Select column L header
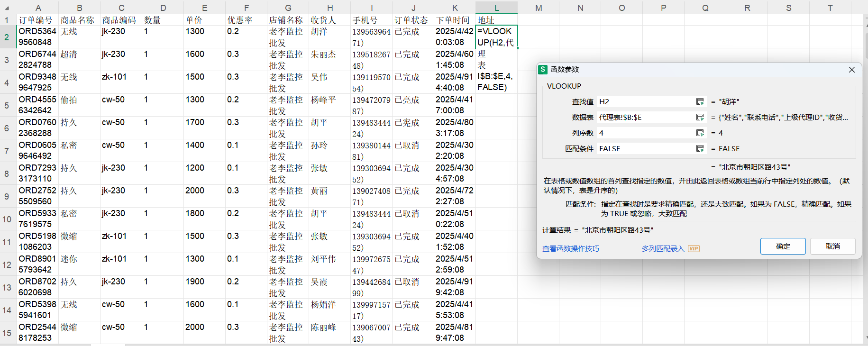Viewport: 868px width, 346px height. click(x=496, y=8)
